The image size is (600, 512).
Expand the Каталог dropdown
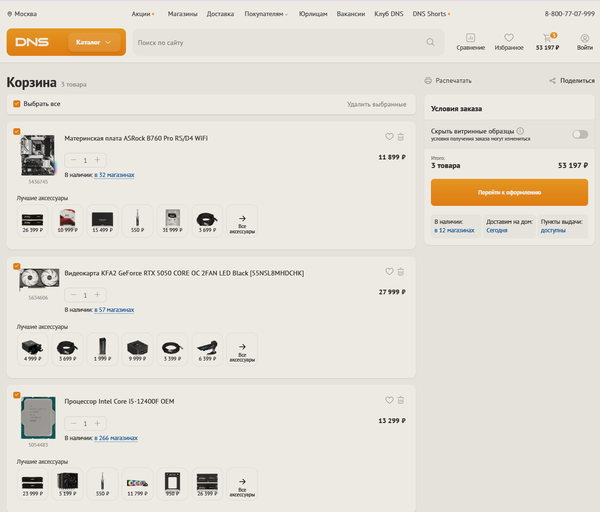click(x=95, y=42)
